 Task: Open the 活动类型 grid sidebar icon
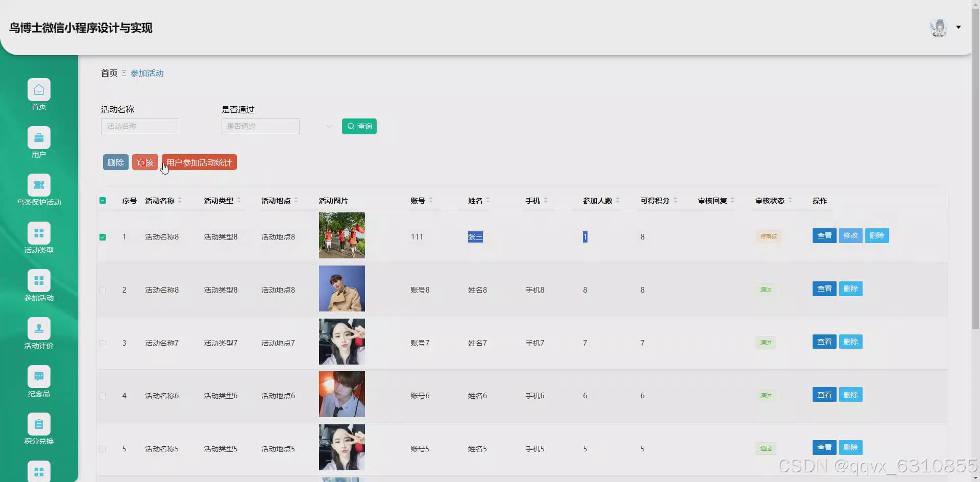click(x=39, y=233)
